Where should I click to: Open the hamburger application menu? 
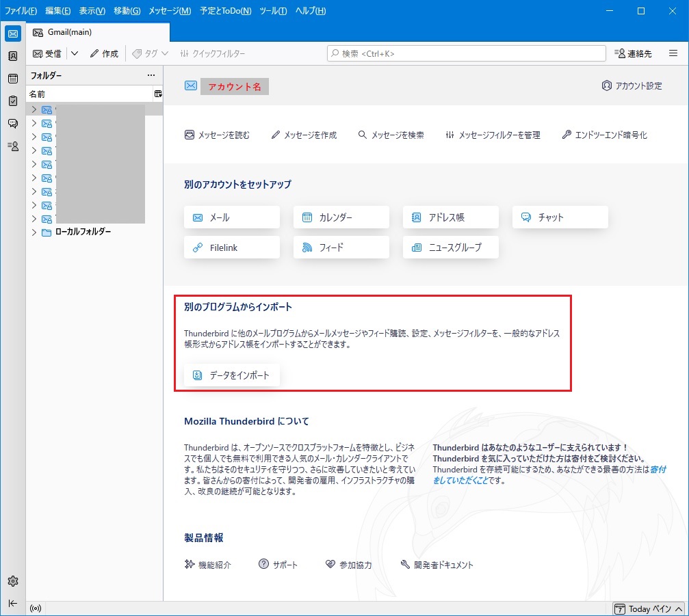click(673, 53)
